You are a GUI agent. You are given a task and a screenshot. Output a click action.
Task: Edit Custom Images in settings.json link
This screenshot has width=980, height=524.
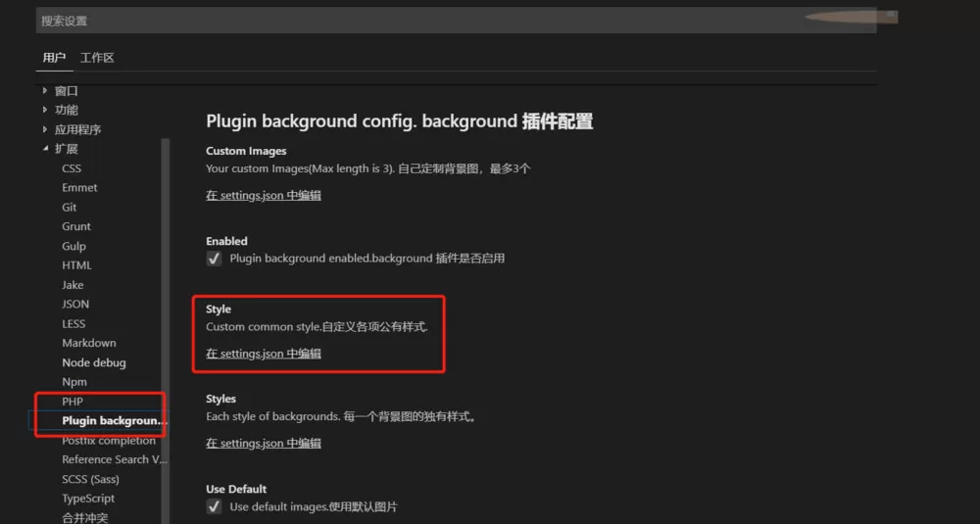263,196
